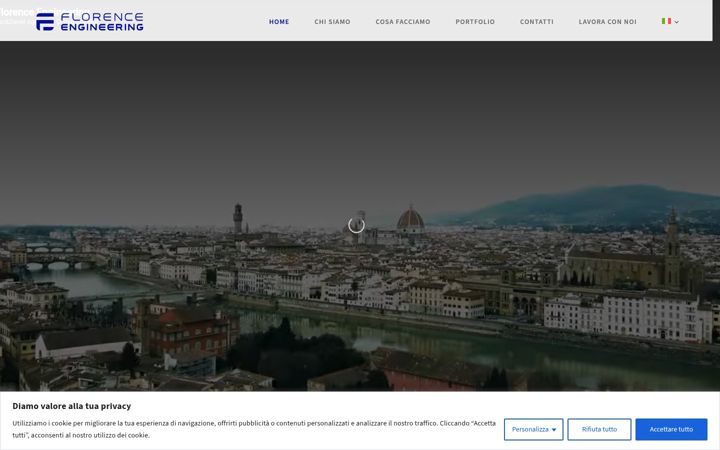This screenshot has height=450, width=720.
Task: Open the Cosa Facciamo menu item
Action: tap(403, 22)
